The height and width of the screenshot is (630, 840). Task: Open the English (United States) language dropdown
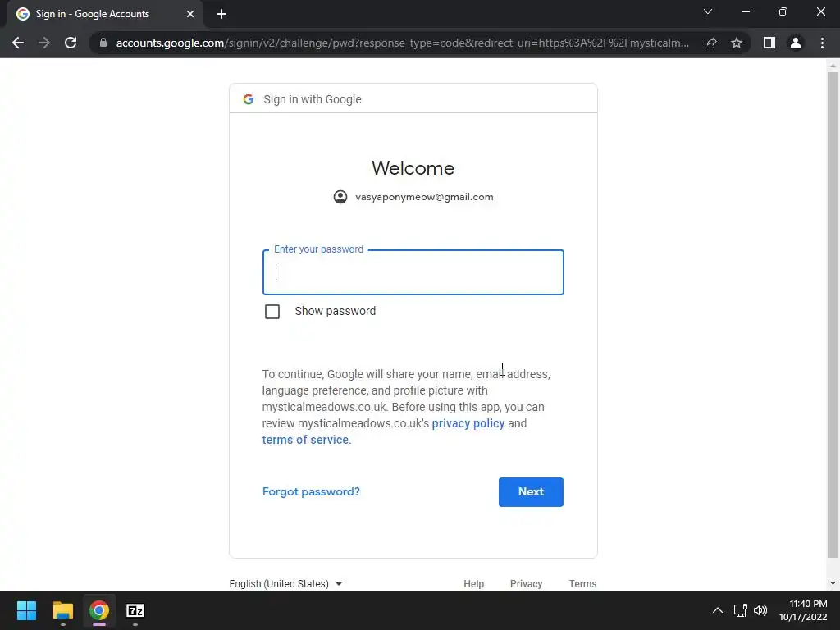pyautogui.click(x=285, y=584)
